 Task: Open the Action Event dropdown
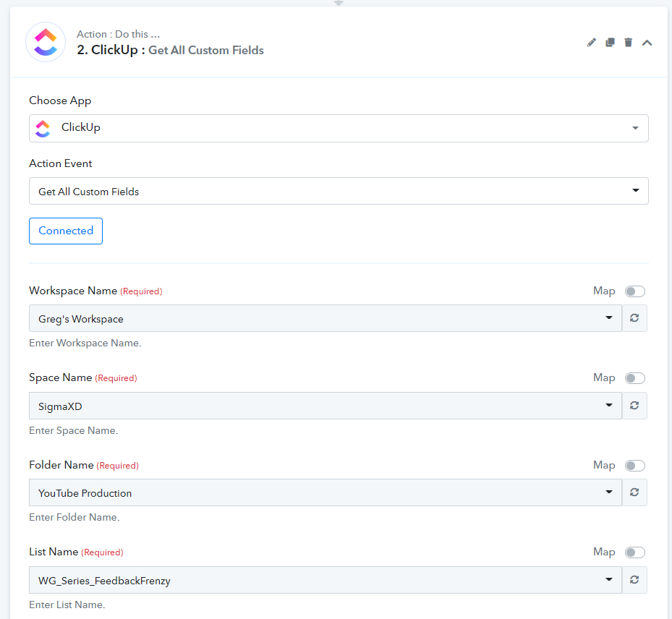click(339, 191)
